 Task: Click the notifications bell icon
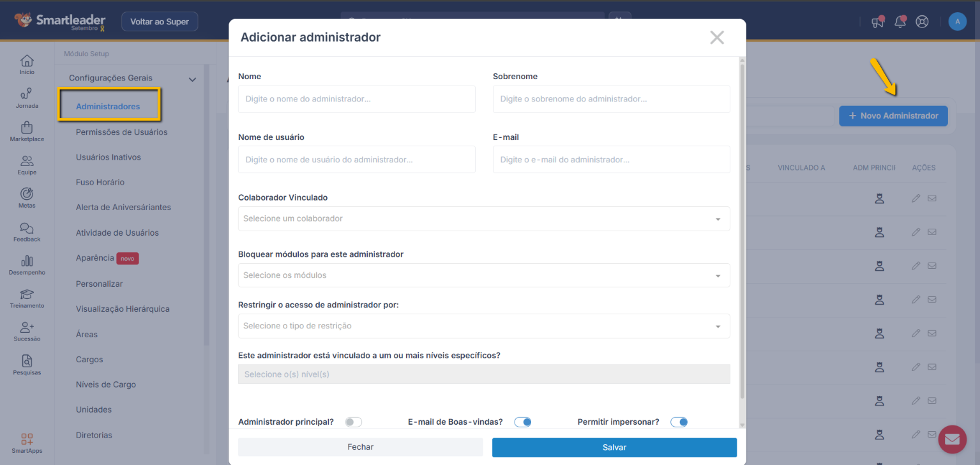(x=900, y=22)
